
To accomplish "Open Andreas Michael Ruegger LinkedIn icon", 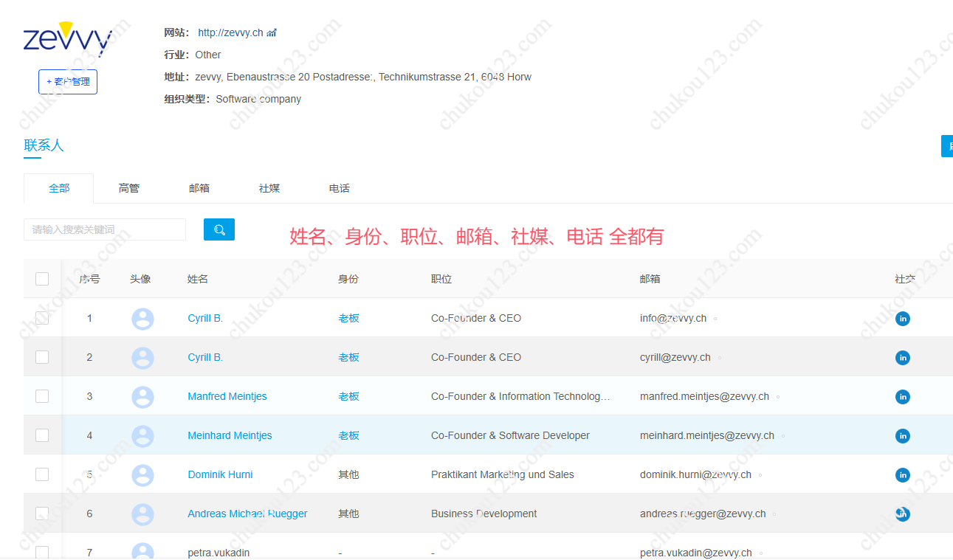I will click(902, 514).
